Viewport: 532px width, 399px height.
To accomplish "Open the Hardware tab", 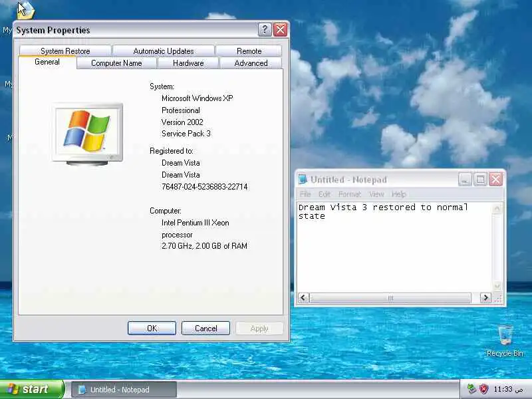I will (x=188, y=63).
